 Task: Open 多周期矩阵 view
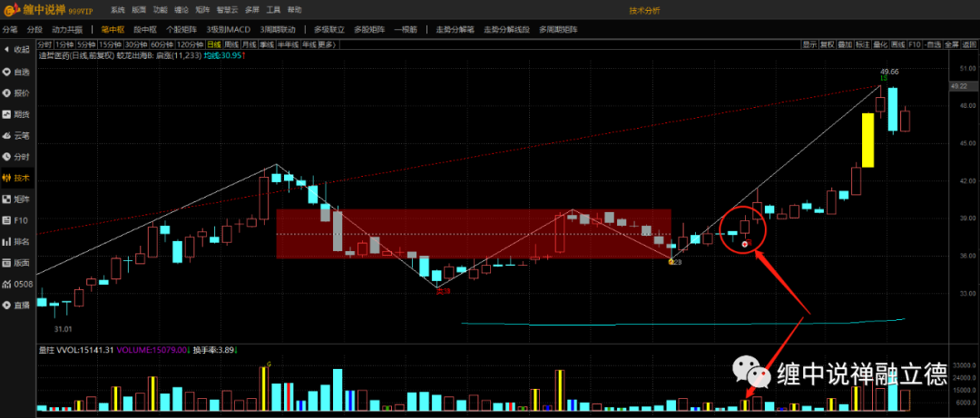tap(558, 29)
